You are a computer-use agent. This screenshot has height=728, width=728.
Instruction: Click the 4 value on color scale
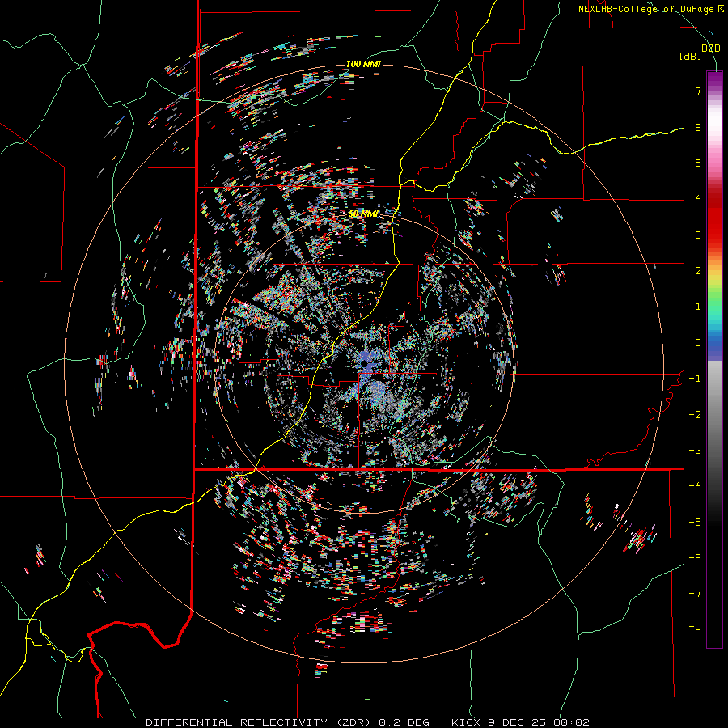point(698,199)
